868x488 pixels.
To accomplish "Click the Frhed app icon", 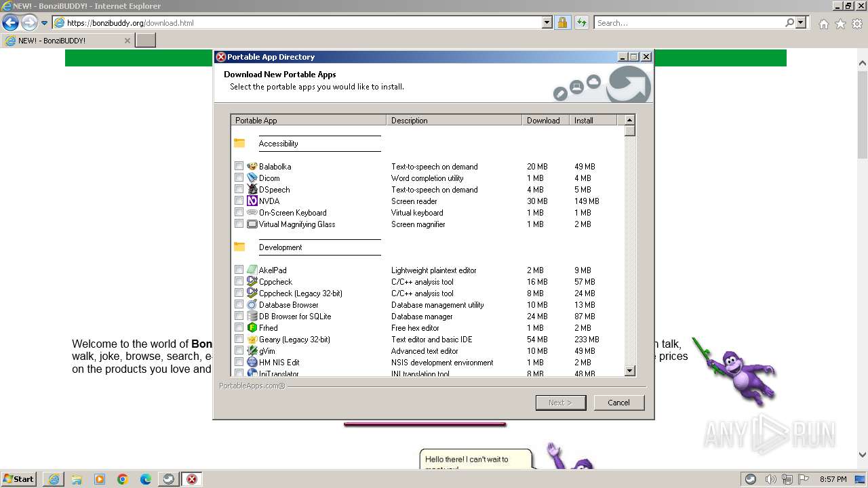I will pyautogui.click(x=252, y=328).
